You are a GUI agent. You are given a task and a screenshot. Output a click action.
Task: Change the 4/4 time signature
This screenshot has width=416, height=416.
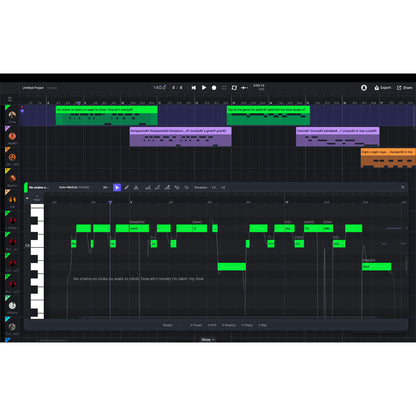(177, 87)
